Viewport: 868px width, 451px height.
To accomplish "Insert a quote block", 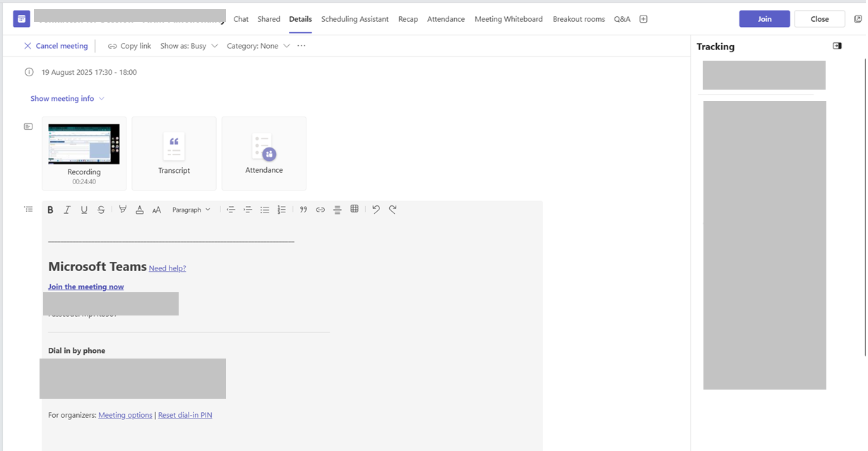I will [304, 210].
